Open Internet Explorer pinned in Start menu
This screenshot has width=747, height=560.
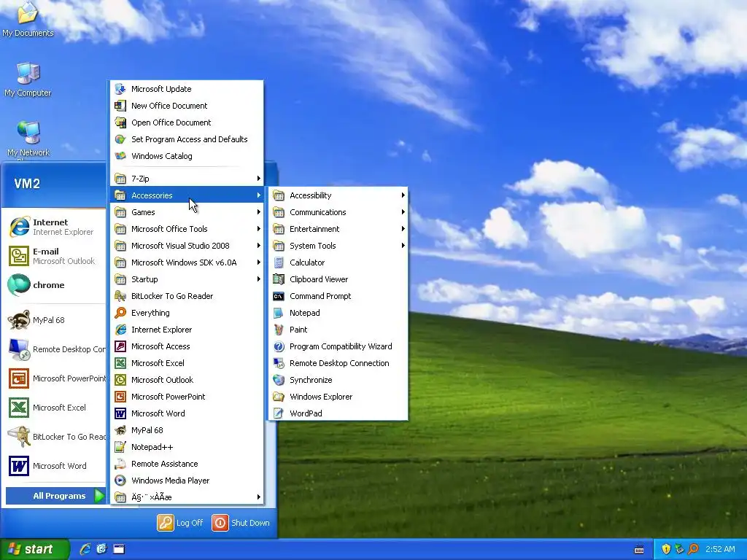pyautogui.click(x=55, y=227)
